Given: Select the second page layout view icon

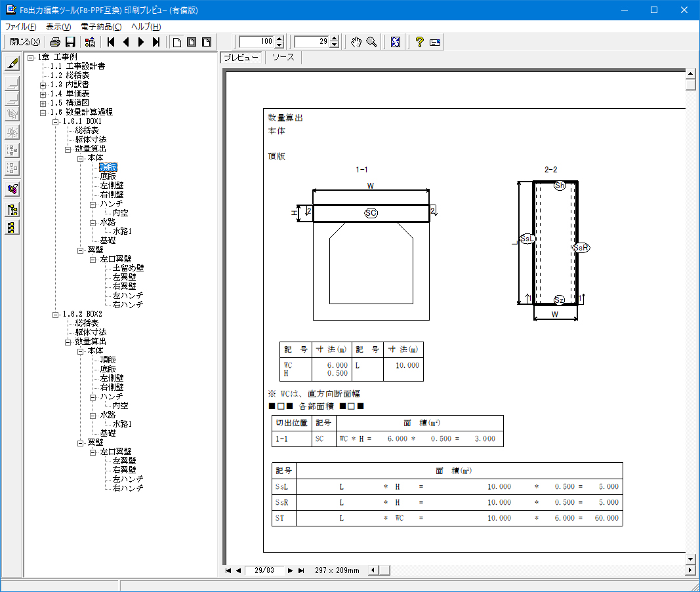Looking at the screenshot, I should pos(192,42).
